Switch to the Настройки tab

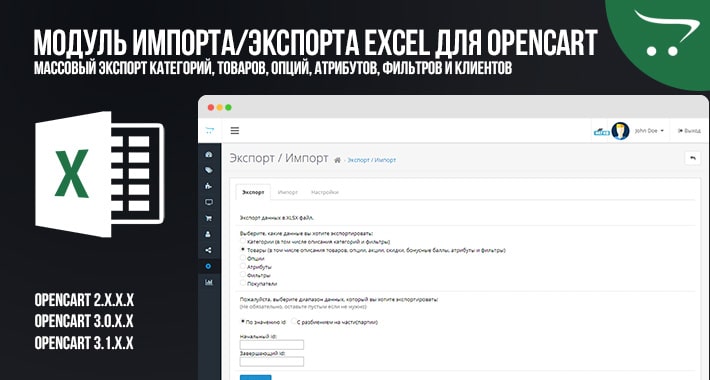(x=325, y=192)
